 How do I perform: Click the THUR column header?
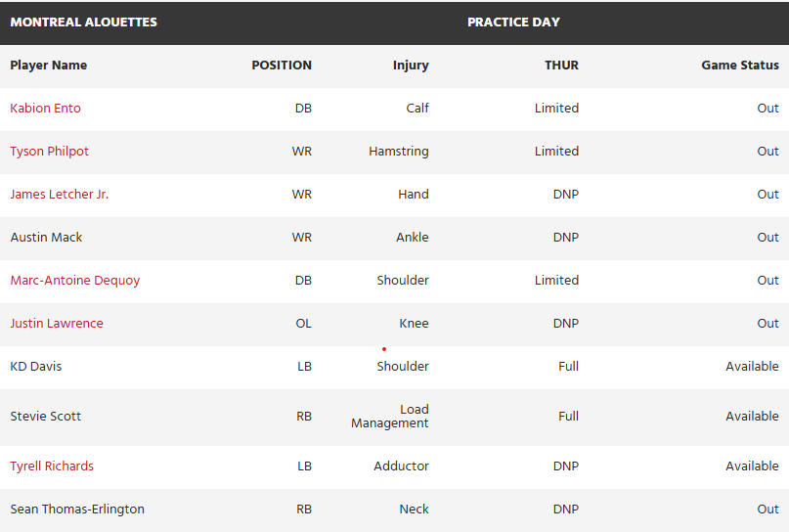561,66
